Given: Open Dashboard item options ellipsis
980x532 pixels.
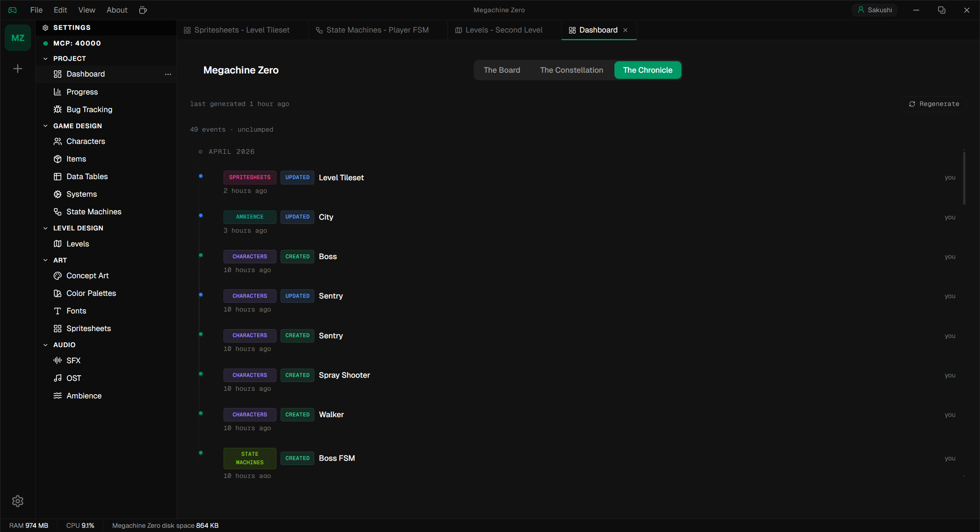Looking at the screenshot, I should click(168, 74).
